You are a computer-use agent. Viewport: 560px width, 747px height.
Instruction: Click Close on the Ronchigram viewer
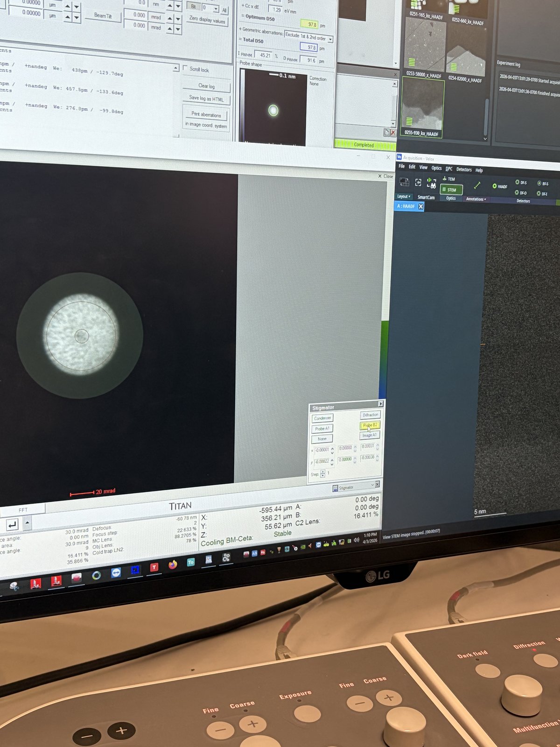[386, 176]
